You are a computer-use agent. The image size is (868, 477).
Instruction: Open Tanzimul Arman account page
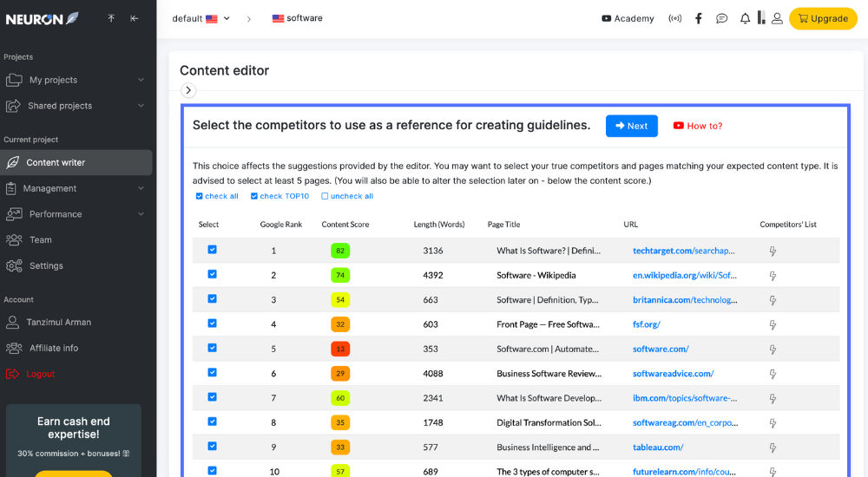coord(76,322)
